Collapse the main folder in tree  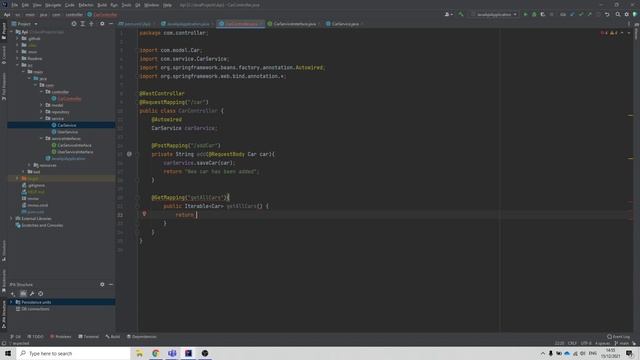(x=24, y=71)
